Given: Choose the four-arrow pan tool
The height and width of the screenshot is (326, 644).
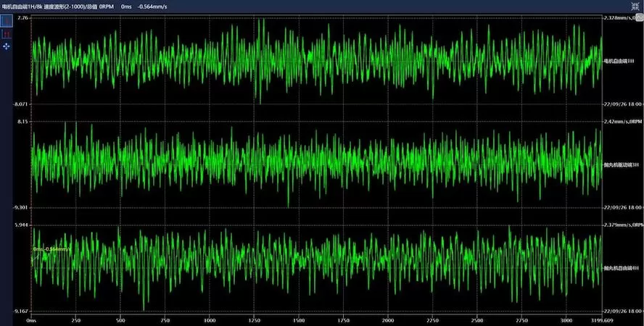Looking at the screenshot, I should pyautogui.click(x=7, y=46).
